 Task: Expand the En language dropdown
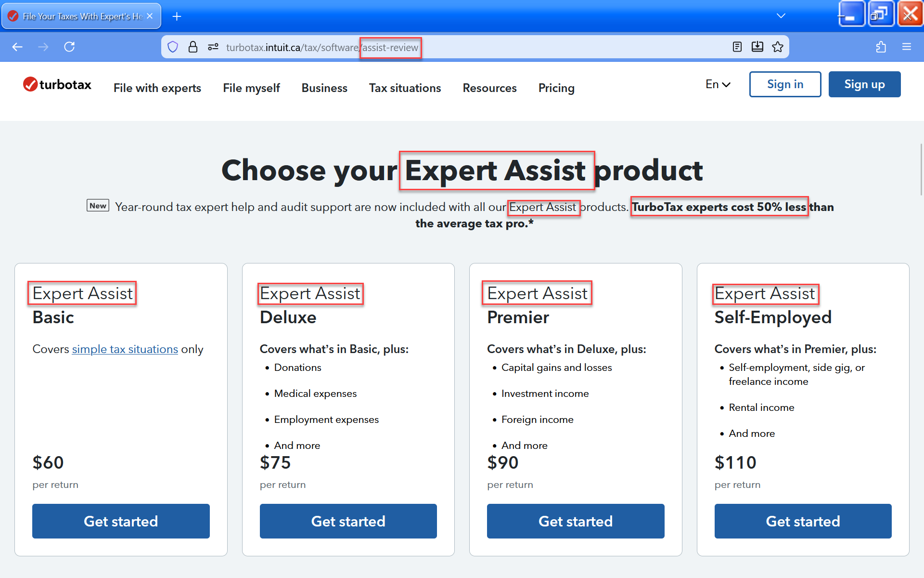click(x=718, y=84)
